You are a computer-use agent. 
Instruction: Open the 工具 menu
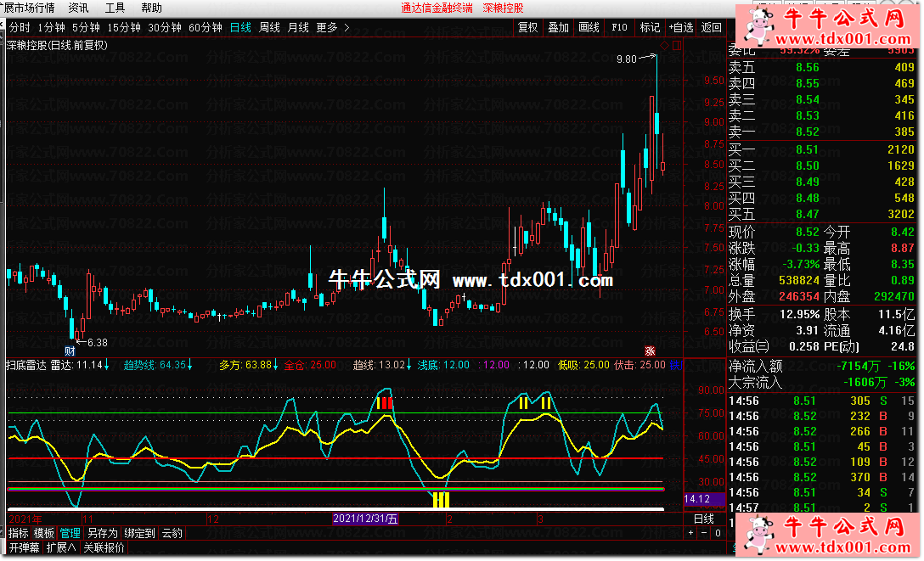[115, 8]
